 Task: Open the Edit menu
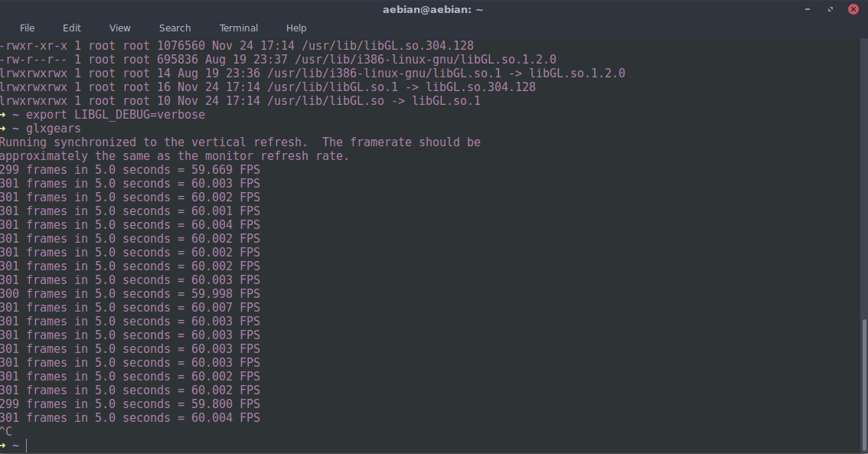coord(71,28)
